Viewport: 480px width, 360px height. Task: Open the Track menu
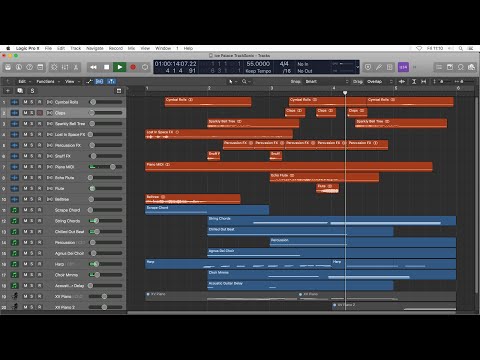[x=76, y=48]
